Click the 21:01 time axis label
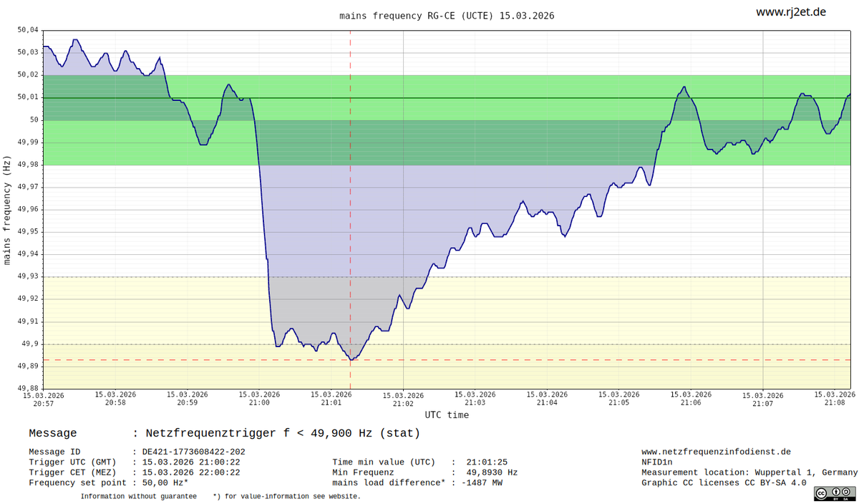 (x=331, y=398)
